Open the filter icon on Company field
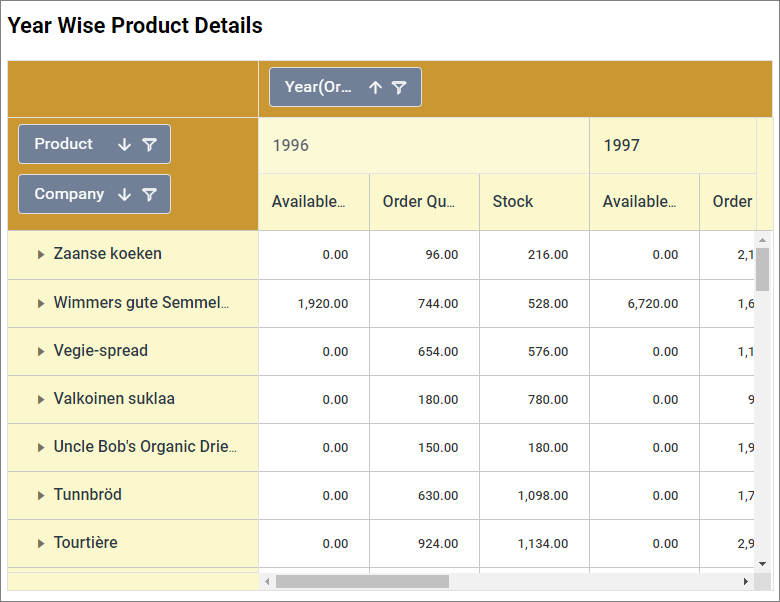780x602 pixels. (x=149, y=194)
